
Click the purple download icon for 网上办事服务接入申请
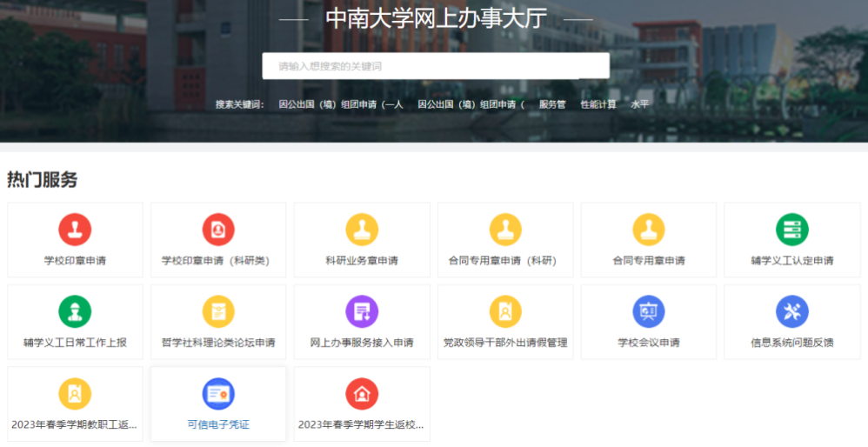[x=362, y=311]
